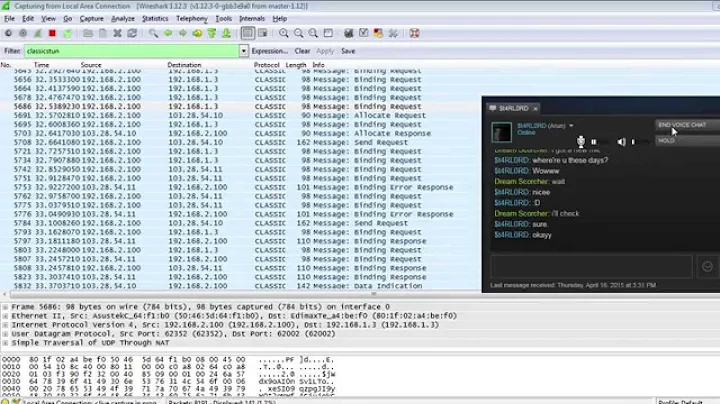Edit display filters from the toolbar
Image resolution: width=720 pixels, height=404 pixels.
(363, 33)
